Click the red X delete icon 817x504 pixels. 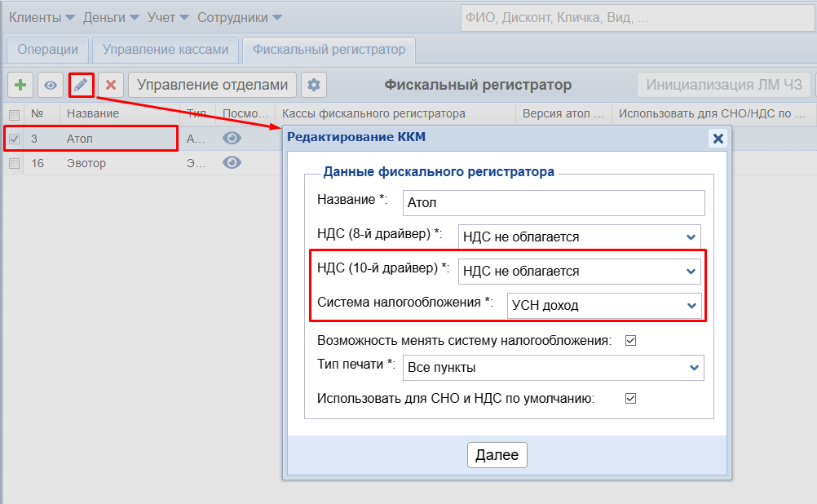tap(111, 85)
